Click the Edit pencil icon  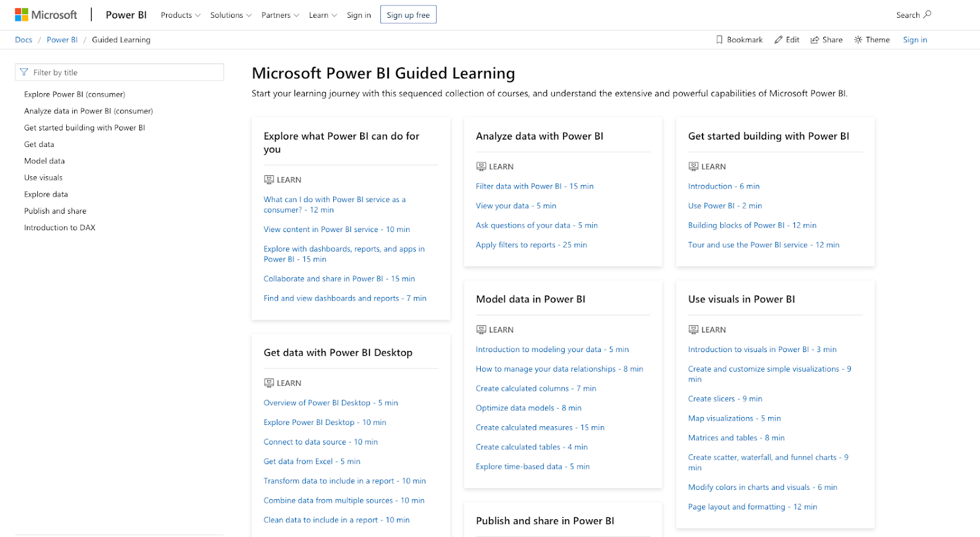[778, 40]
